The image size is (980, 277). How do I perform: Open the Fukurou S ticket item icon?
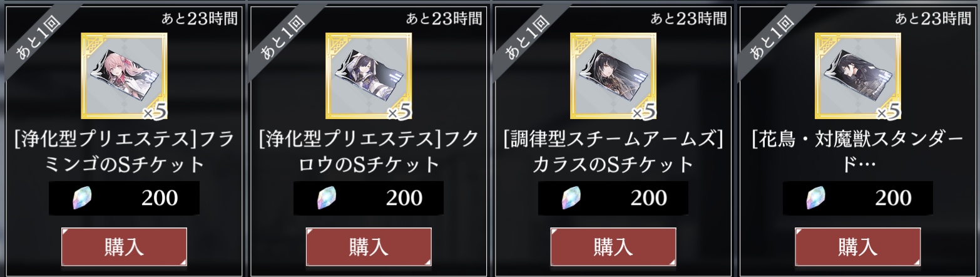click(x=369, y=76)
